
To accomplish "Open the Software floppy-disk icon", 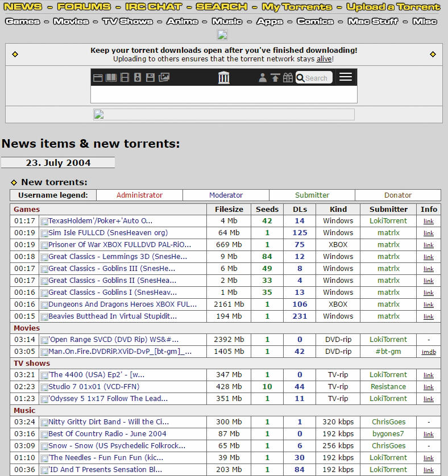I will 151,78.
